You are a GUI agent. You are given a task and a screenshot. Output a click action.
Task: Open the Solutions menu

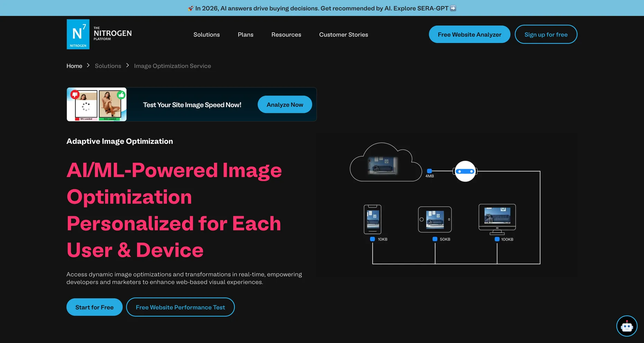click(207, 35)
